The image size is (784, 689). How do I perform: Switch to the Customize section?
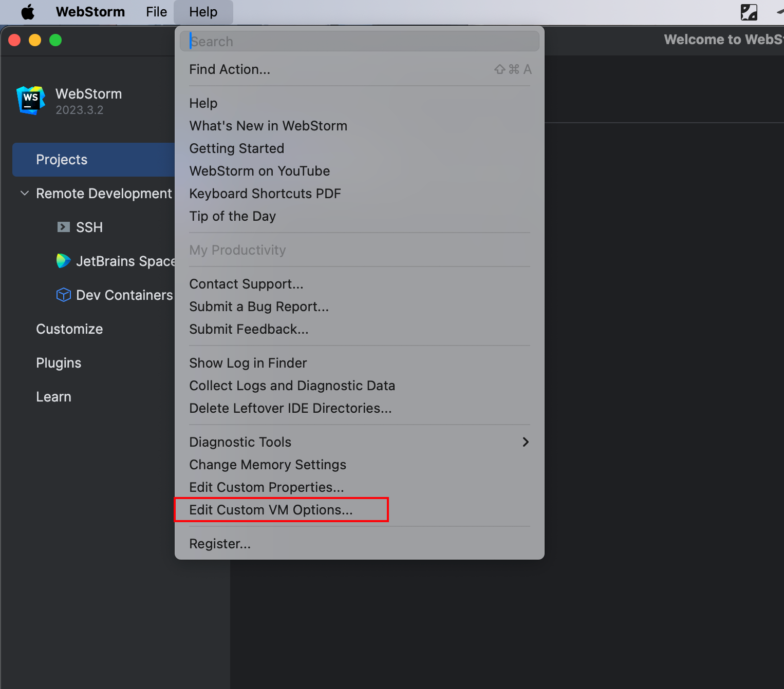pyautogui.click(x=69, y=329)
